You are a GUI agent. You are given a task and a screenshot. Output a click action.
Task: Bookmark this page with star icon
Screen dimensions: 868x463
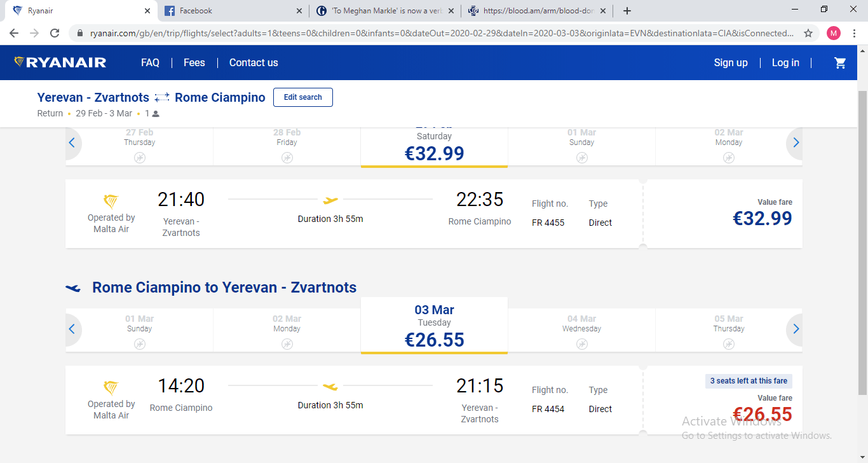[x=808, y=33]
